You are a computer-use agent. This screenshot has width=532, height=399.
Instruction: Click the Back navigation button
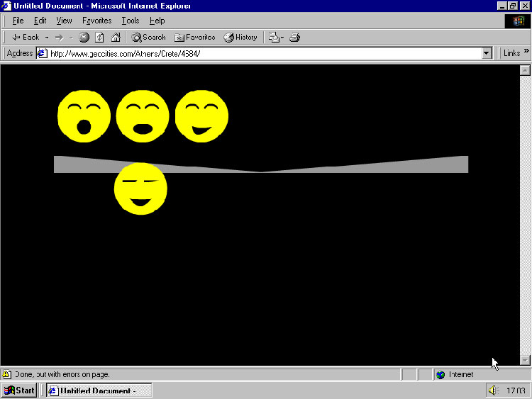coord(26,37)
